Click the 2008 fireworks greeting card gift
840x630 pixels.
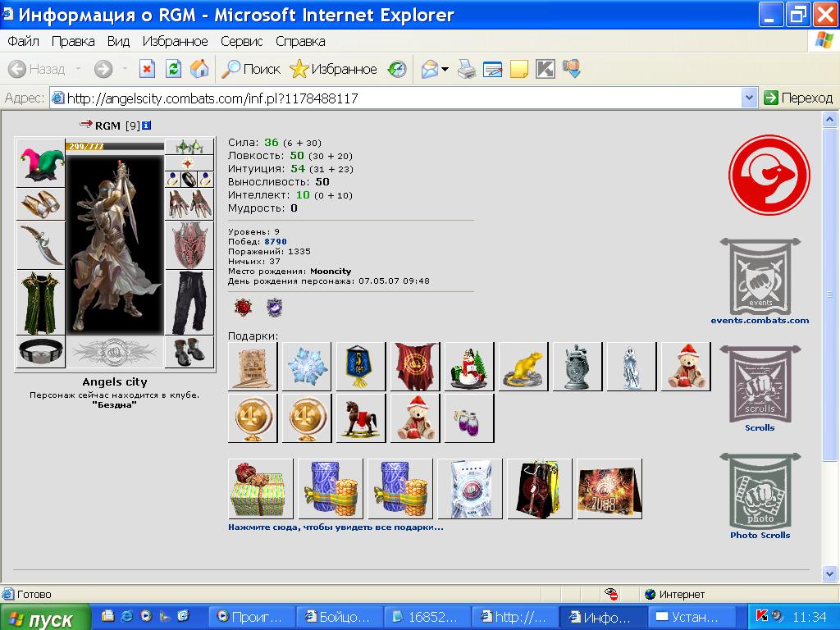[x=609, y=489]
